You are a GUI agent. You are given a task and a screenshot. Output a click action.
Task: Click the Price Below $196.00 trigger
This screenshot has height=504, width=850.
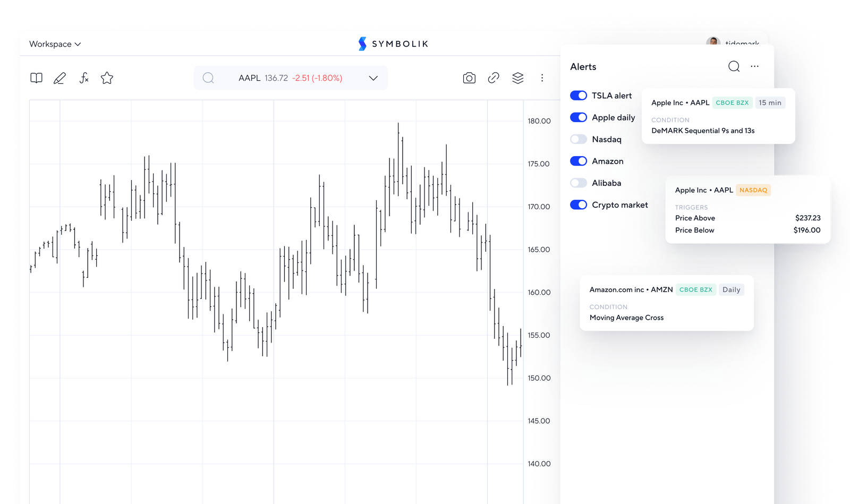tap(747, 230)
